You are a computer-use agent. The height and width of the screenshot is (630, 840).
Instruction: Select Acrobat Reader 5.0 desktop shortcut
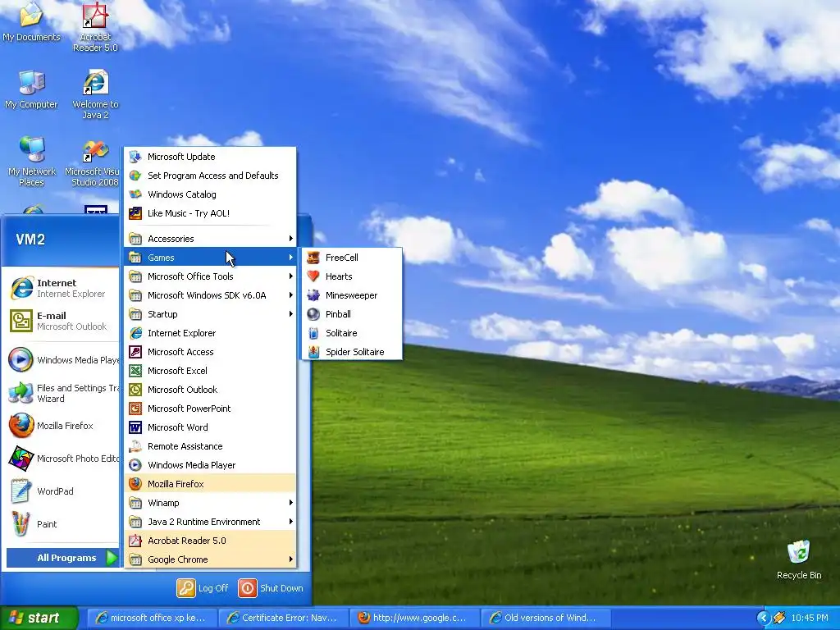(95, 27)
